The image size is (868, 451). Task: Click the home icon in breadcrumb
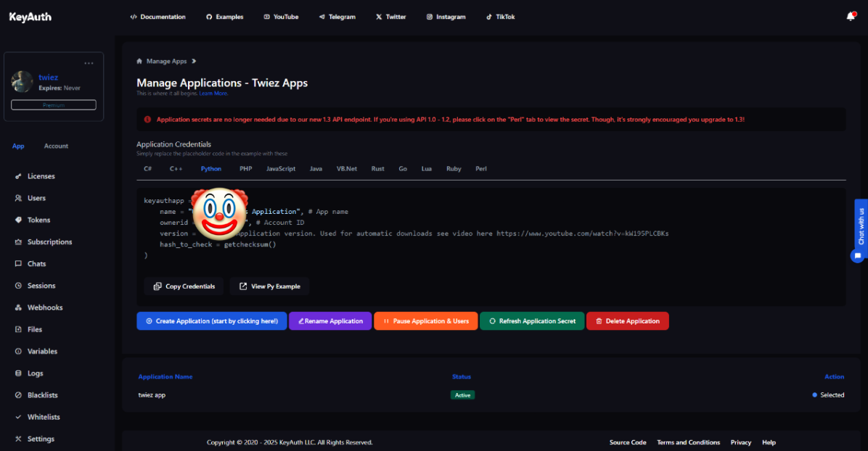click(x=139, y=62)
